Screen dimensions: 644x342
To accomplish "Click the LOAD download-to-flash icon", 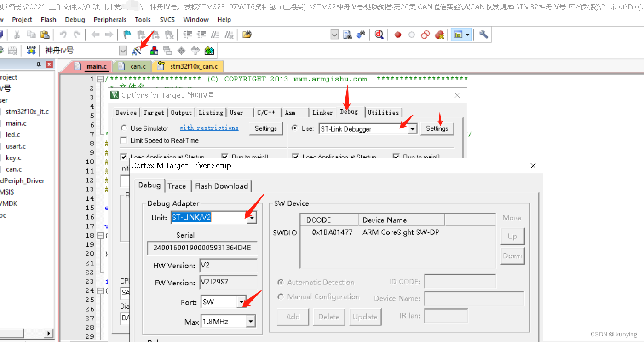I will pos(31,51).
